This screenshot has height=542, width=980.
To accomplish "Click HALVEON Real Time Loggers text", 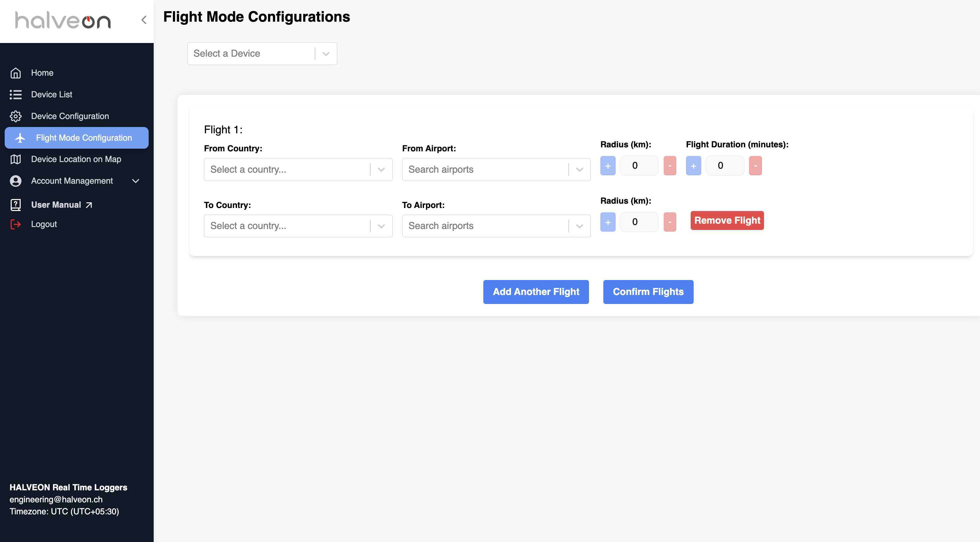I will [x=68, y=487].
